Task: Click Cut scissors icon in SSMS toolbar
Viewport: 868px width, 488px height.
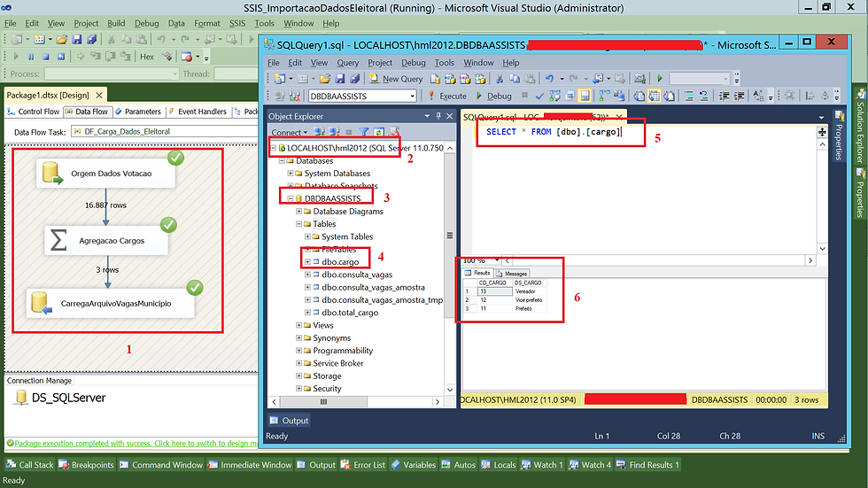Action: pos(500,79)
